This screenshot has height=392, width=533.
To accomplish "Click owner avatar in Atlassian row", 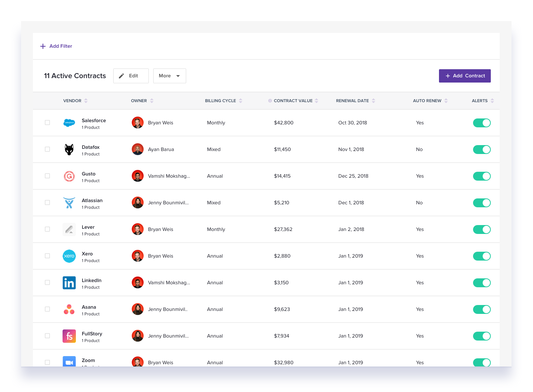I will (138, 203).
